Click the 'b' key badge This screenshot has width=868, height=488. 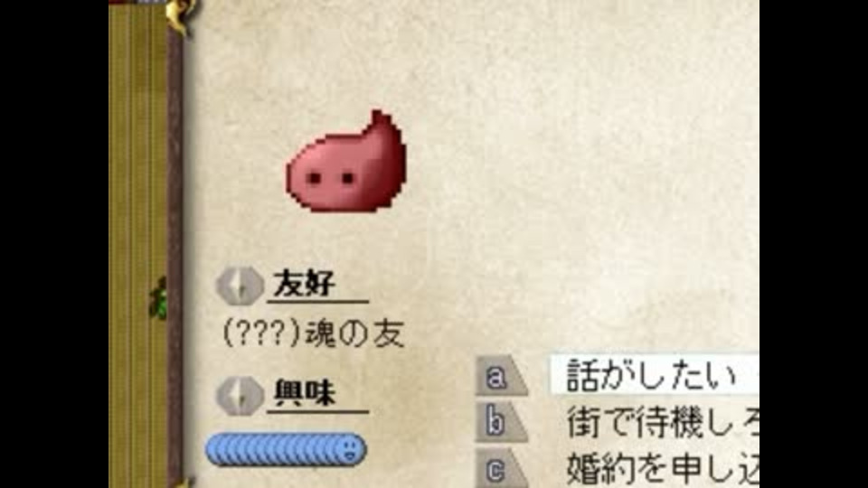point(500,423)
